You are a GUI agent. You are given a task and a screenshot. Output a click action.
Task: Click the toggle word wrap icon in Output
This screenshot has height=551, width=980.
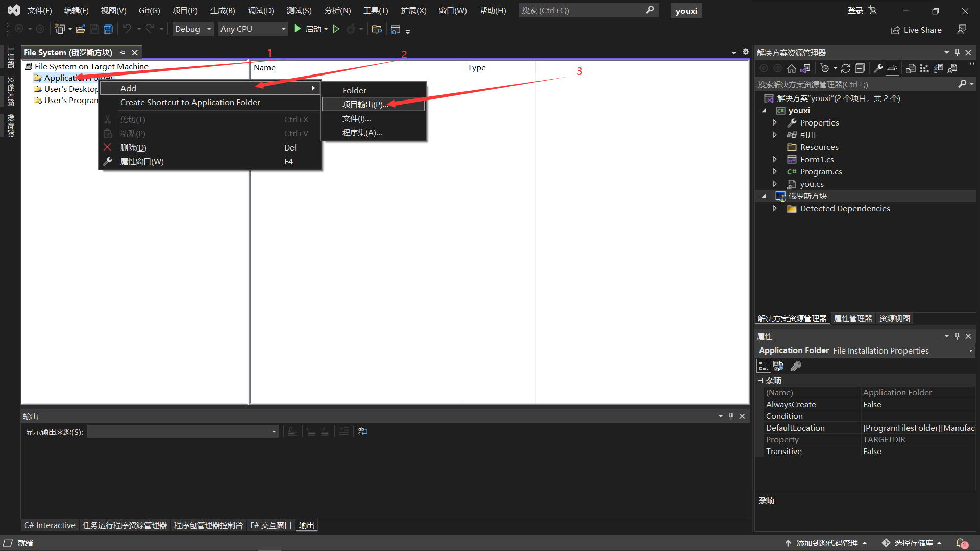(x=363, y=431)
